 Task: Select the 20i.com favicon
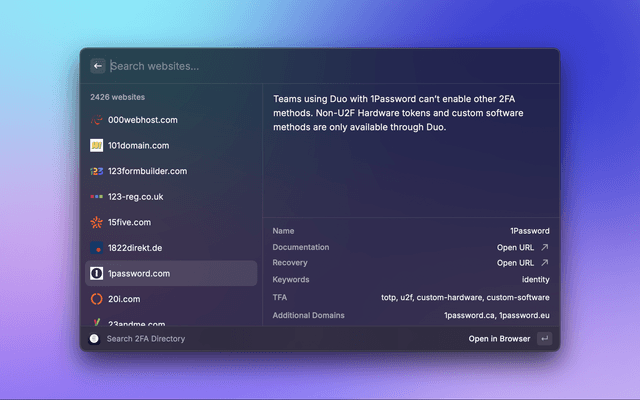click(96, 299)
